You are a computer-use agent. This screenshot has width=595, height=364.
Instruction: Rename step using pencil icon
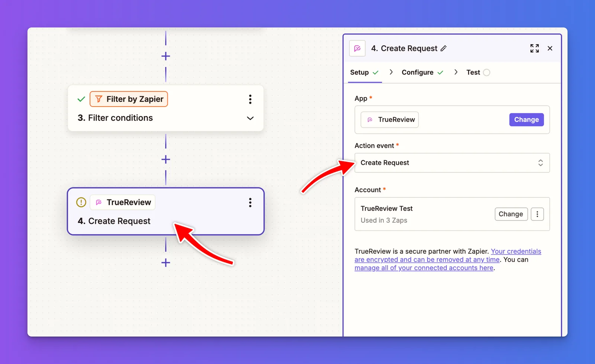click(444, 48)
